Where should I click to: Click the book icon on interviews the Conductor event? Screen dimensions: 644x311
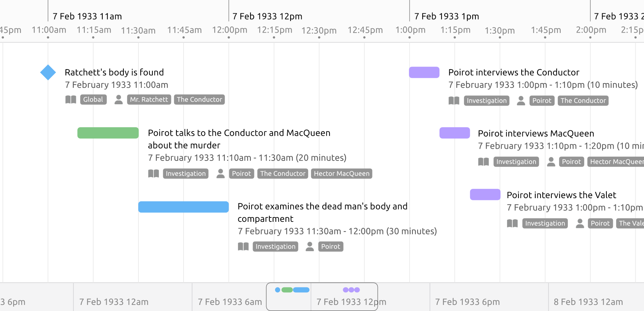(454, 101)
